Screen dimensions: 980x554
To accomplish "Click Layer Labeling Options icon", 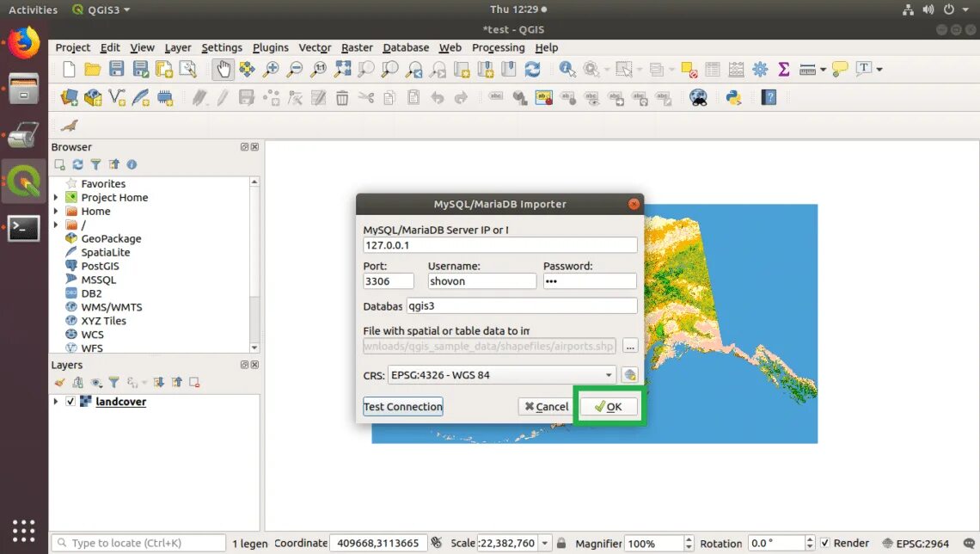I will tap(496, 97).
